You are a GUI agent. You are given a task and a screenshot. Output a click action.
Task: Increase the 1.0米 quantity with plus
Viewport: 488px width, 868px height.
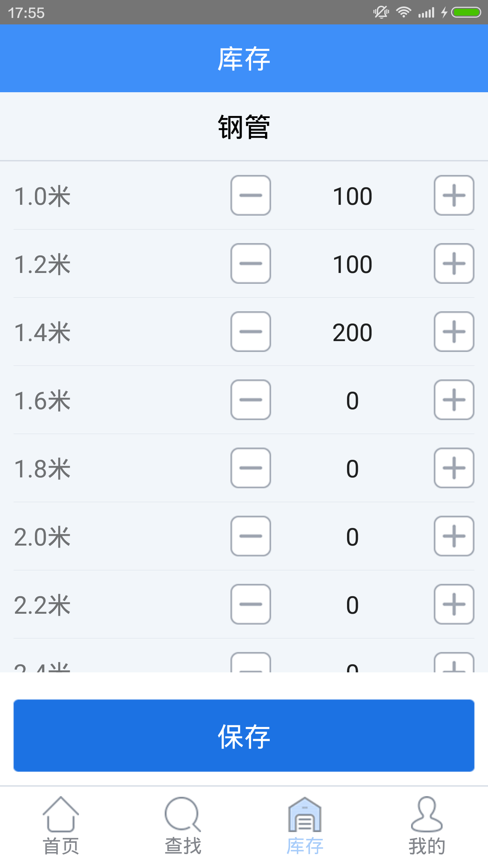coord(454,195)
